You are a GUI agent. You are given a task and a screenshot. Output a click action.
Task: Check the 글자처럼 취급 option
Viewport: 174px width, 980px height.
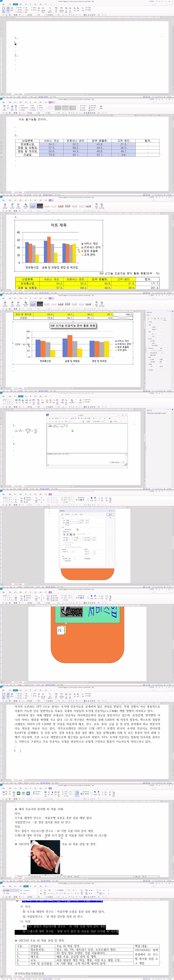click(x=64, y=529)
